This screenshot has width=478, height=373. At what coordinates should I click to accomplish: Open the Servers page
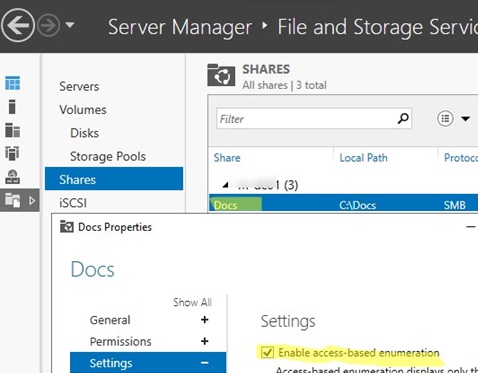79,87
